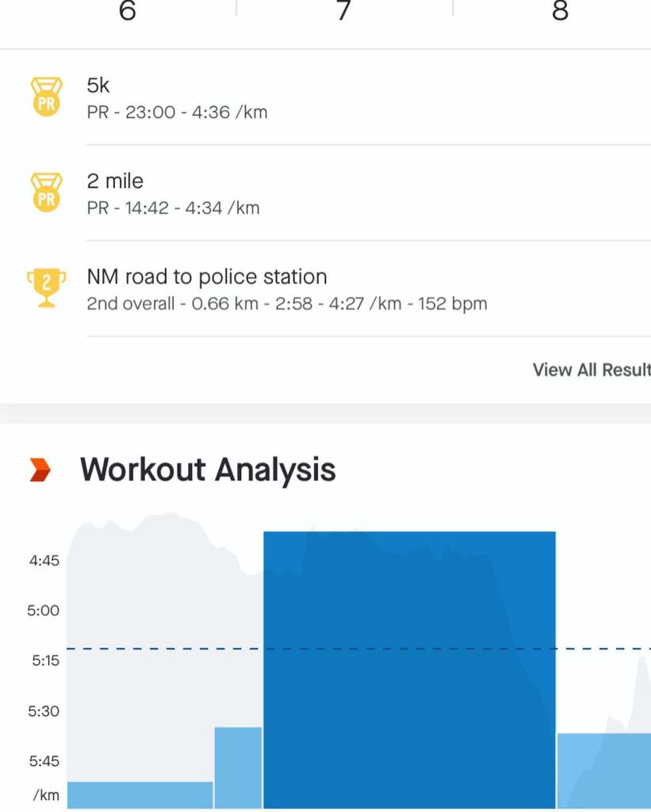Tap the 2 mile PR 14:42 details

[x=173, y=209]
